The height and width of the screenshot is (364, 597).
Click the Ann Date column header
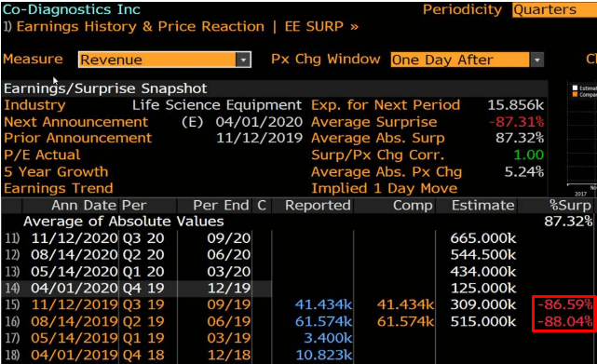(x=84, y=206)
